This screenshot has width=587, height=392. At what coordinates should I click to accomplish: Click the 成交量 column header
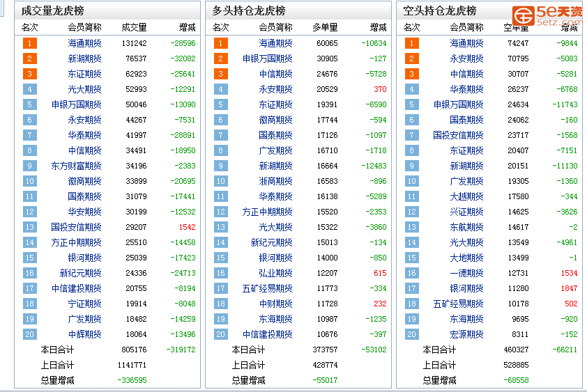point(134,28)
